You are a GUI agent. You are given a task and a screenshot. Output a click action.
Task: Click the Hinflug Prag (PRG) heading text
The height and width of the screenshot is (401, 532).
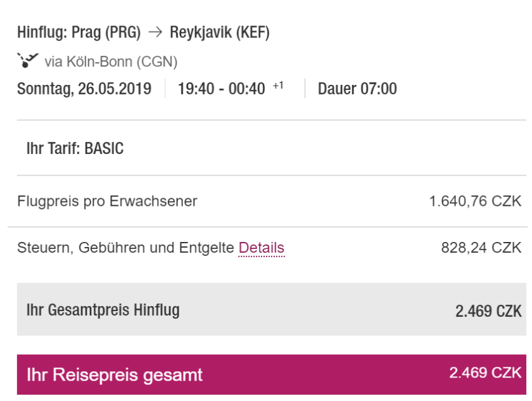click(79, 33)
